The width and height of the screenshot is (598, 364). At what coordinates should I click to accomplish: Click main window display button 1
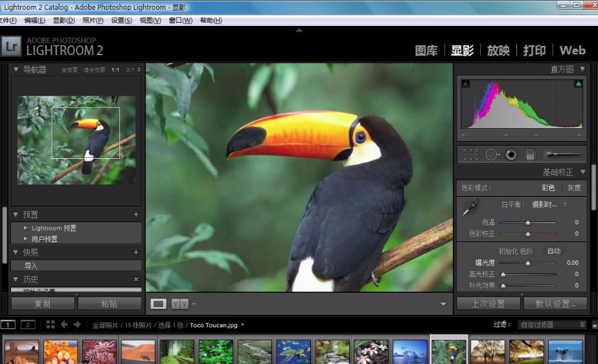pos(8,324)
